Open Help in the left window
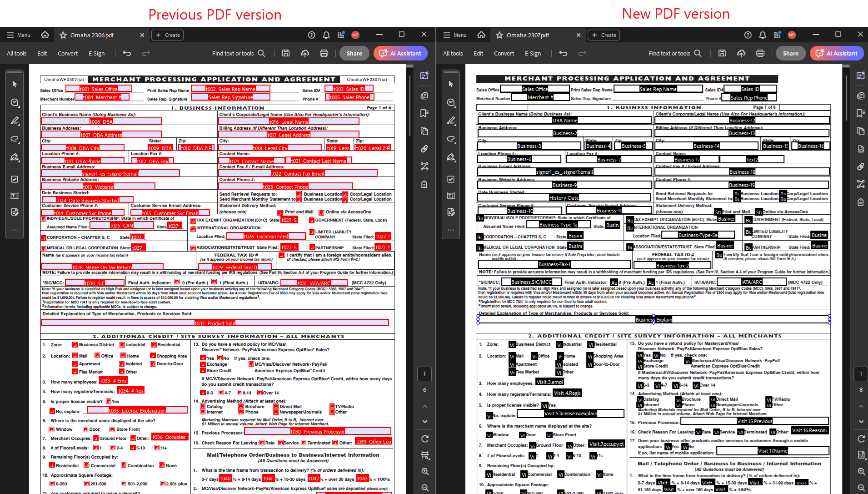This screenshot has height=494, width=868. [311, 35]
